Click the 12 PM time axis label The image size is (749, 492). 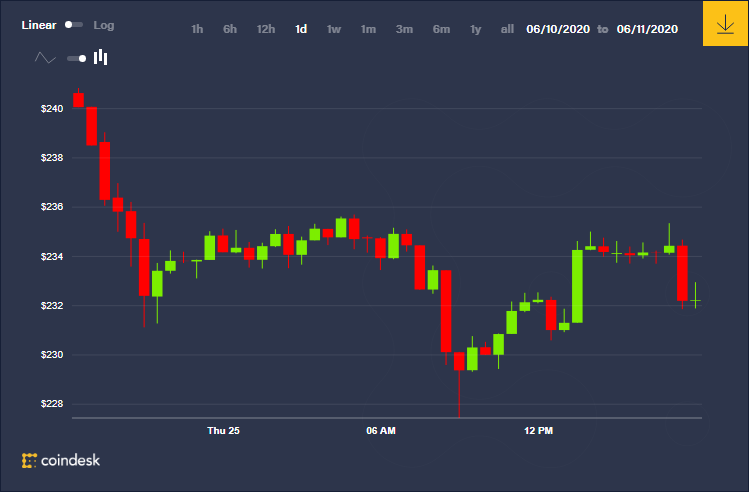[x=538, y=430]
